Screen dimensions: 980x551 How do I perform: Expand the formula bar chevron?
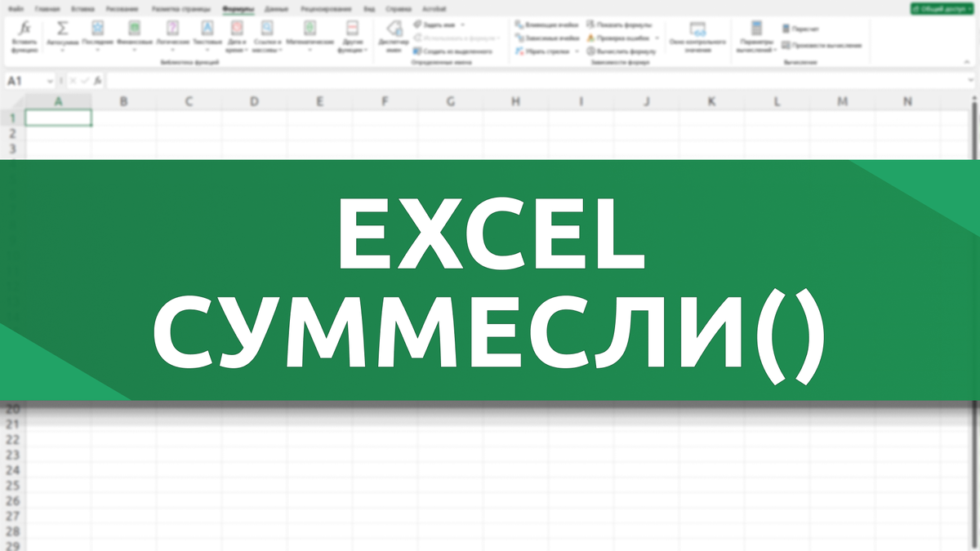(x=969, y=81)
